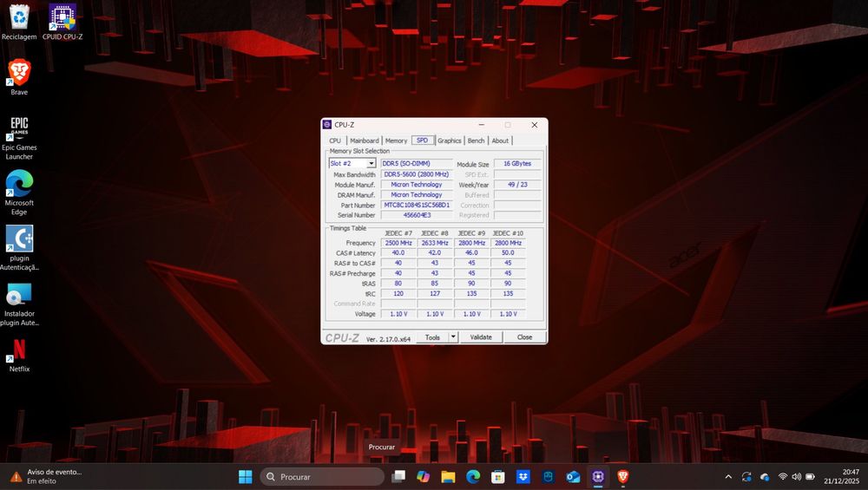868x490 pixels.
Task: Open Wi-Fi network tray icon
Action: coord(783,477)
